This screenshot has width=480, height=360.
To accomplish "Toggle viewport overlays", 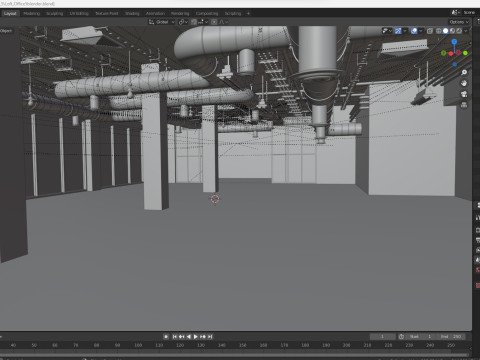I will [x=414, y=31].
